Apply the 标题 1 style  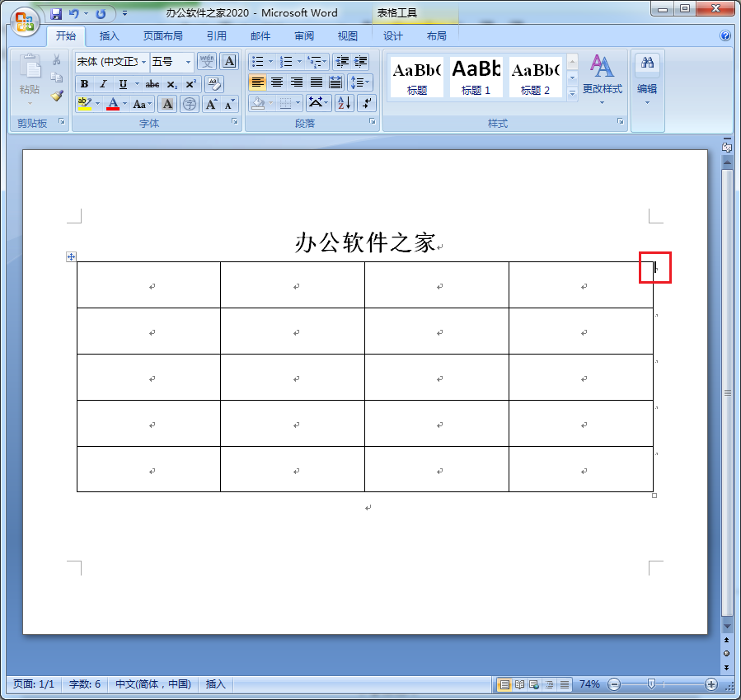[x=476, y=77]
